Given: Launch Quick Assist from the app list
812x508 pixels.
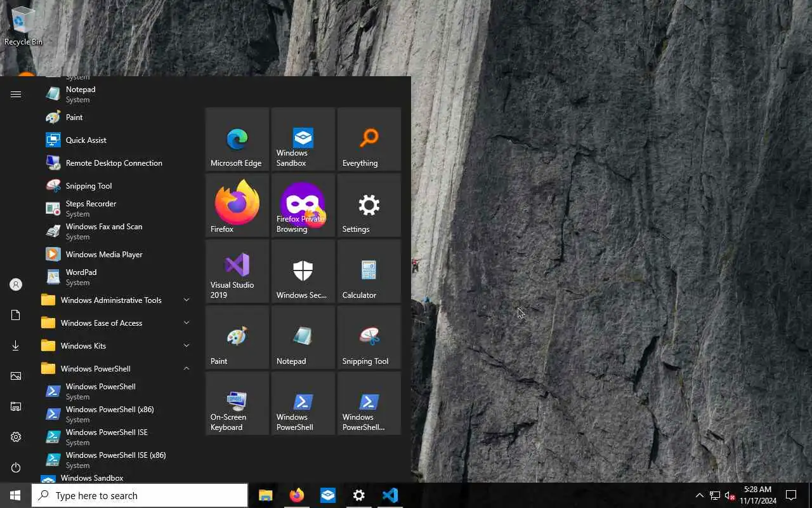Looking at the screenshot, I should pos(117,140).
